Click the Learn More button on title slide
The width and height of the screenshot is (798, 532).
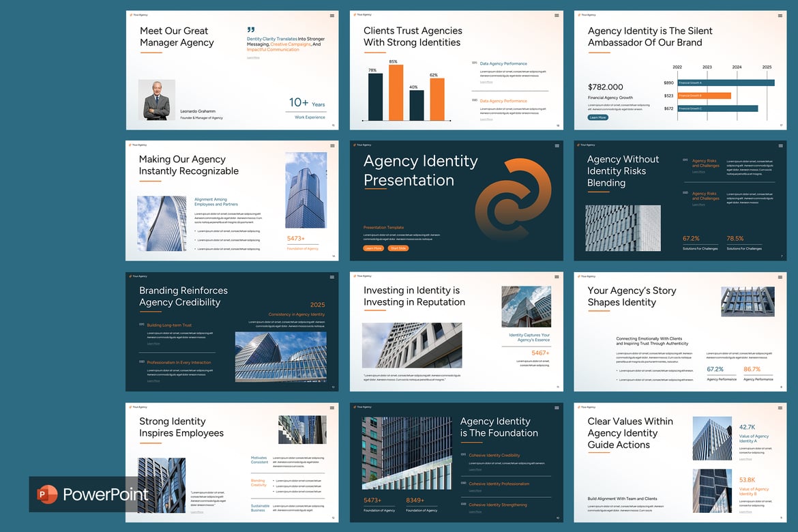point(373,248)
